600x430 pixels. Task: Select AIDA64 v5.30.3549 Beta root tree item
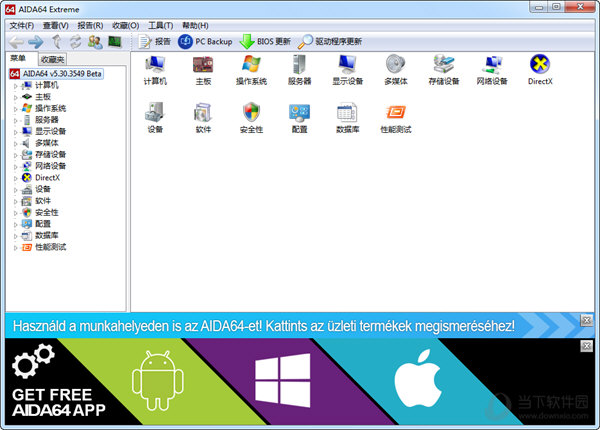click(56, 73)
